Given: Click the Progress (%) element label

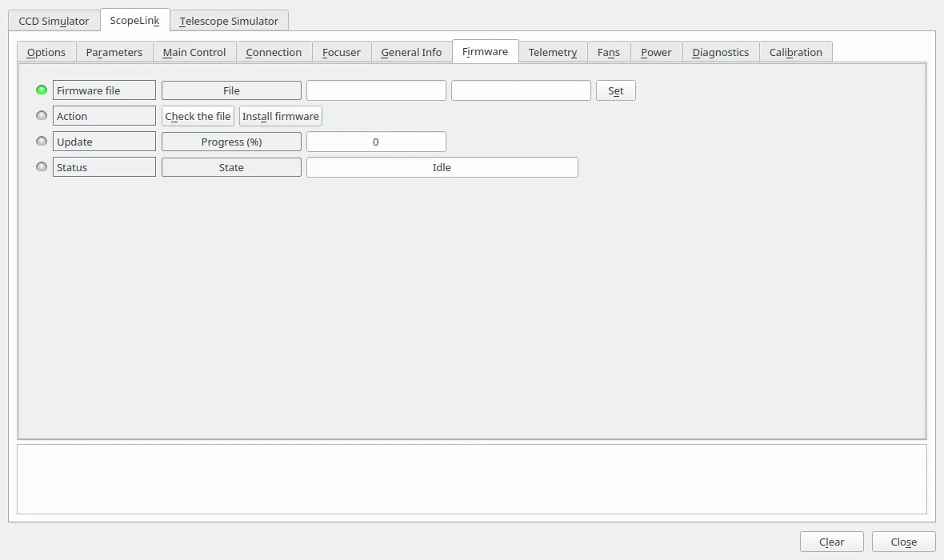Looking at the screenshot, I should coord(232,142).
